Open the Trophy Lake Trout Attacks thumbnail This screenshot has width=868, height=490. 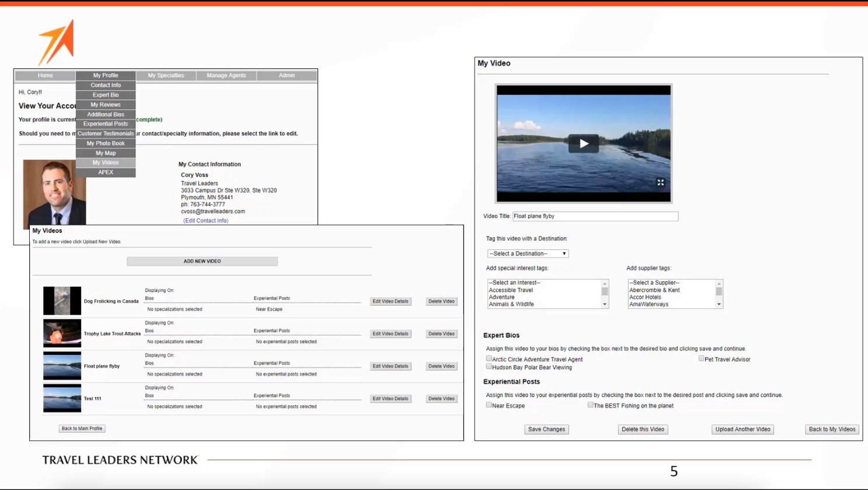tap(62, 333)
